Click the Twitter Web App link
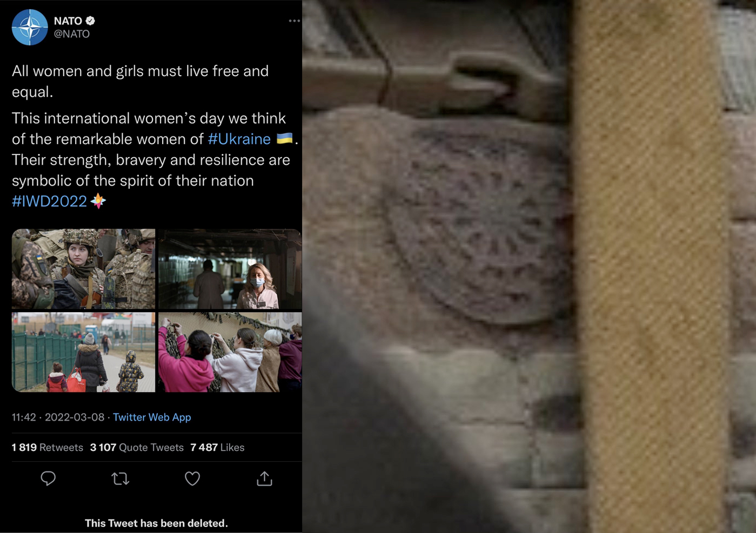 point(152,417)
